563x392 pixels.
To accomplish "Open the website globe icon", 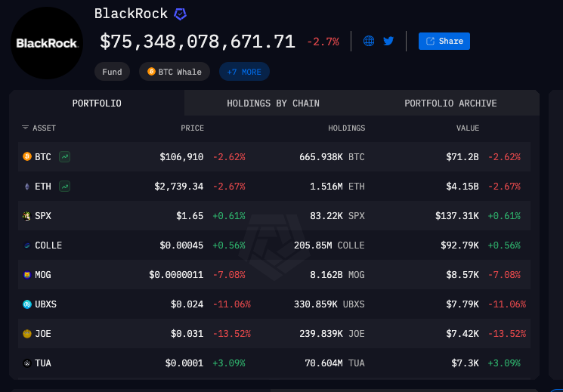I will pyautogui.click(x=369, y=41).
